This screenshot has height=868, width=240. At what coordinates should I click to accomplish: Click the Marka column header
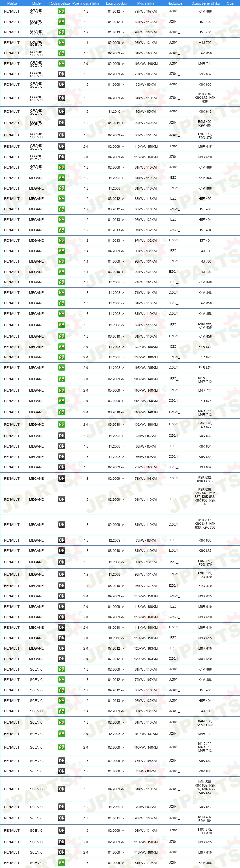pos(12,3)
